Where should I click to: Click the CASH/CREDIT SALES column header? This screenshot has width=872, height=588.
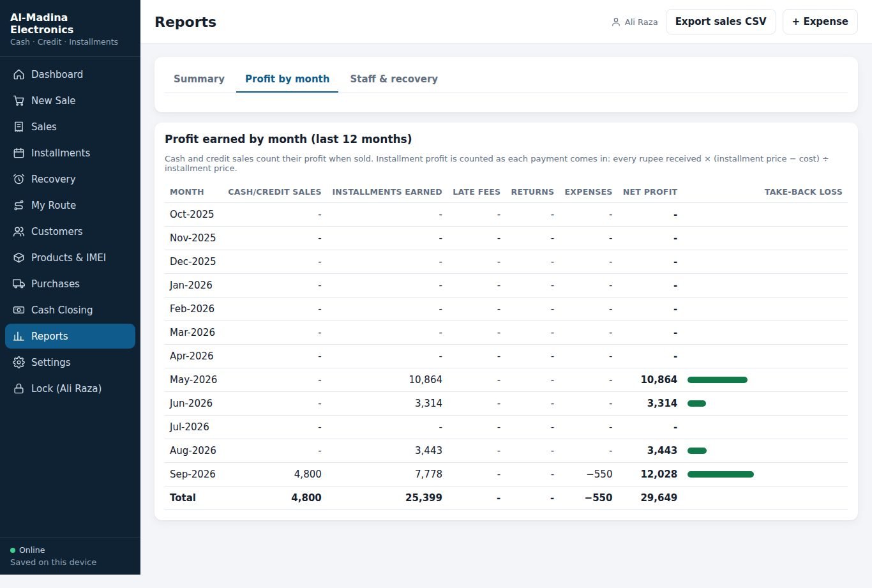(x=274, y=192)
